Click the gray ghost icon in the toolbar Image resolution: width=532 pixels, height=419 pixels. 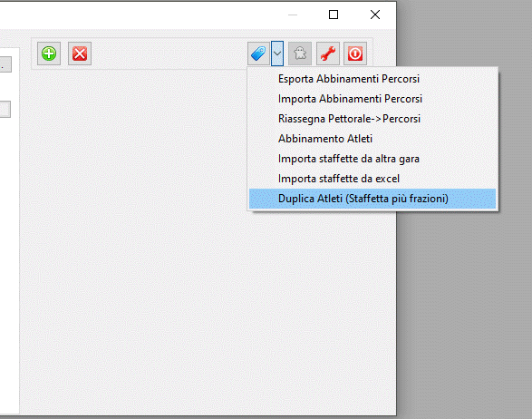(x=300, y=54)
